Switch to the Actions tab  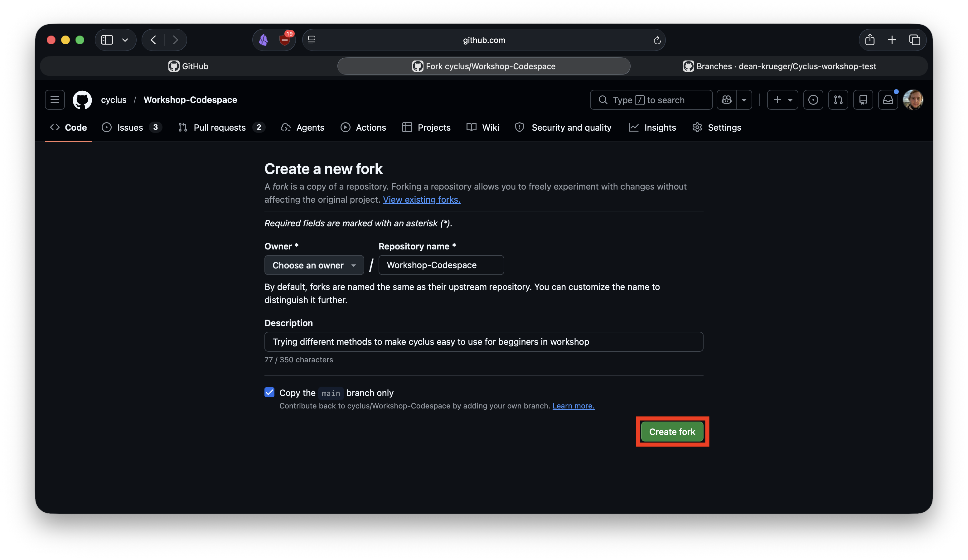coord(363,128)
